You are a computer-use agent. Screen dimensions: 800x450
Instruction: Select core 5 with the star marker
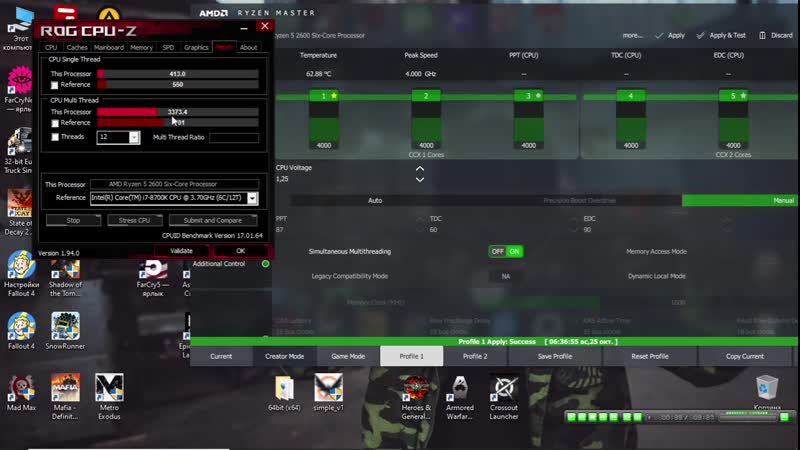tap(733, 95)
